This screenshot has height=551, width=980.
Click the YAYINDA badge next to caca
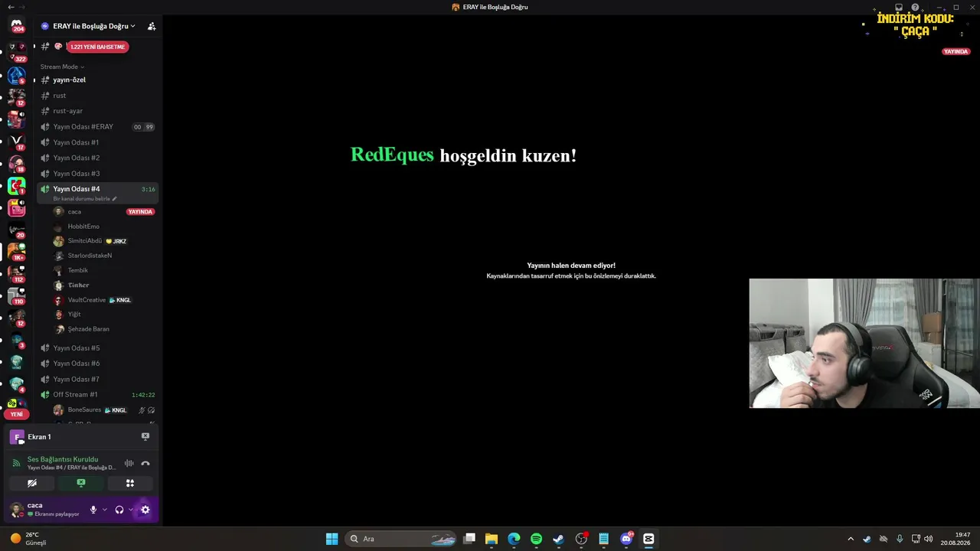(x=140, y=212)
